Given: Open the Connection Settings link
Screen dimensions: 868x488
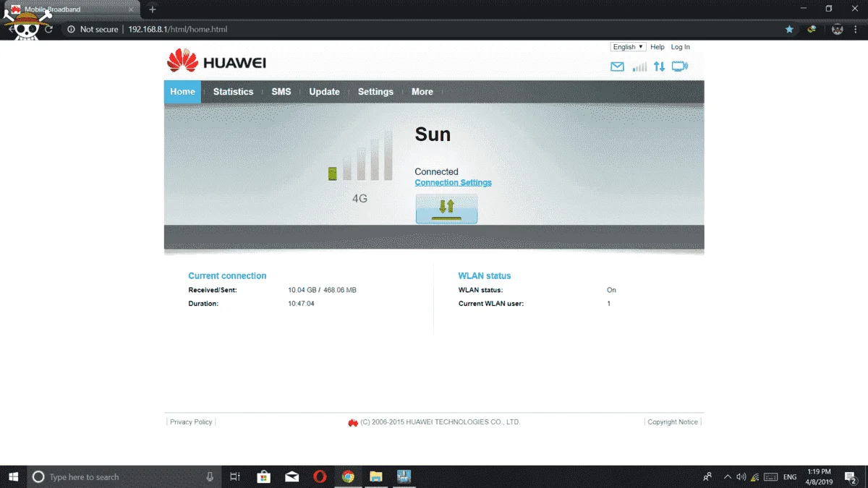Looking at the screenshot, I should [x=453, y=183].
